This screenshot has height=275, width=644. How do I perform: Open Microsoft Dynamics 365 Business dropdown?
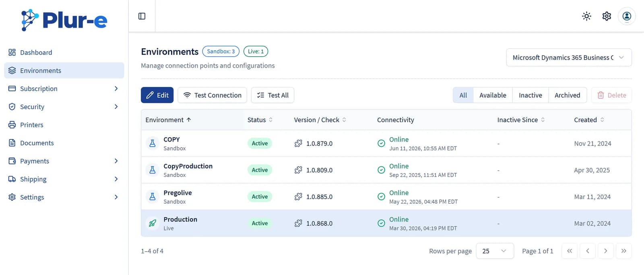click(569, 57)
